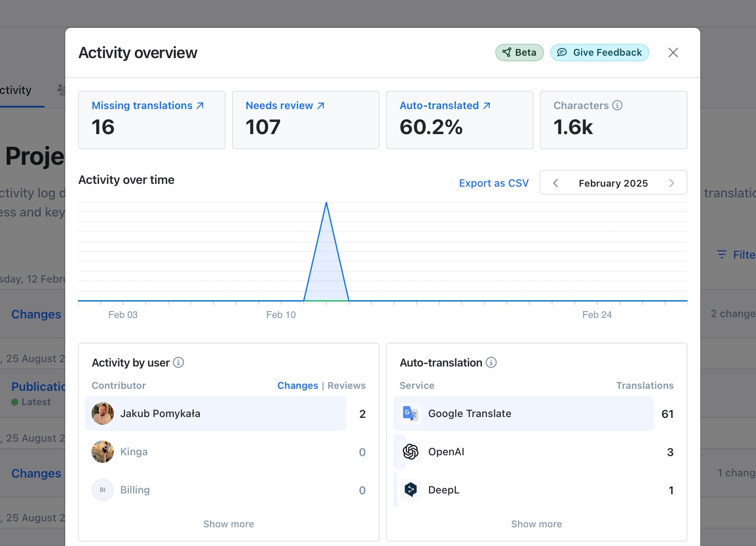Click the arrow icon beside Auto-translated
The image size is (756, 546).
click(x=487, y=105)
